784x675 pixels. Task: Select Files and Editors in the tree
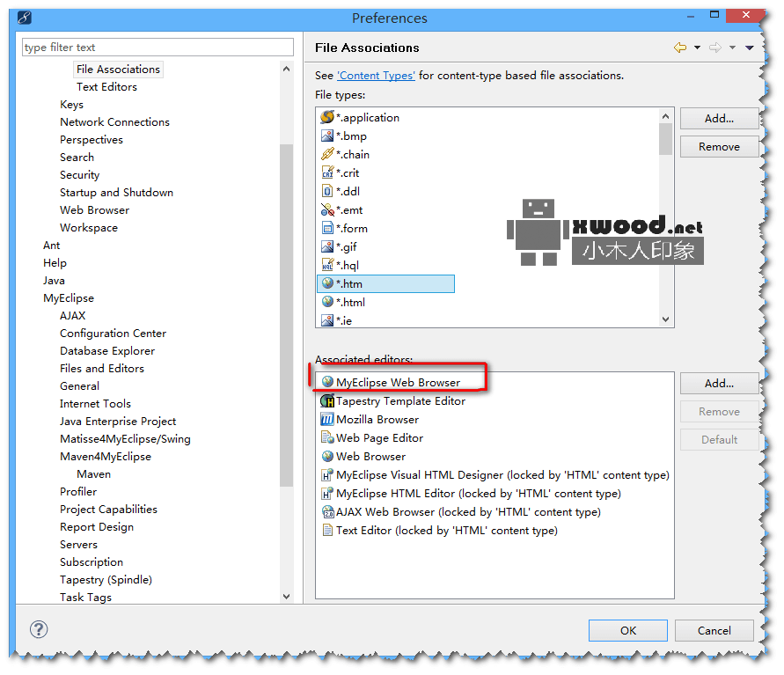click(102, 369)
